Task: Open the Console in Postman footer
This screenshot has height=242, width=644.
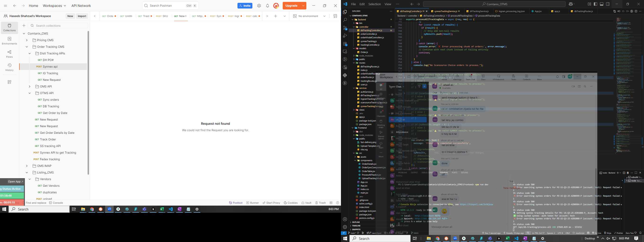Action: [56, 203]
